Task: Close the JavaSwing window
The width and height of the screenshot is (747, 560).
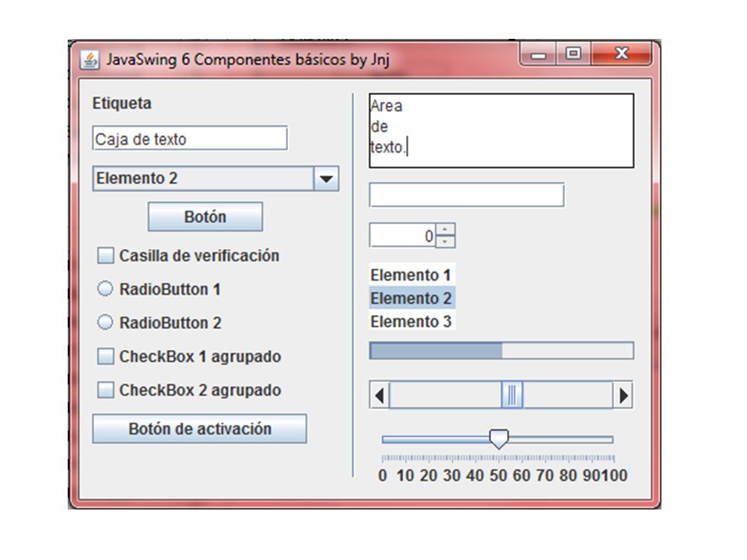Action: 621,54
